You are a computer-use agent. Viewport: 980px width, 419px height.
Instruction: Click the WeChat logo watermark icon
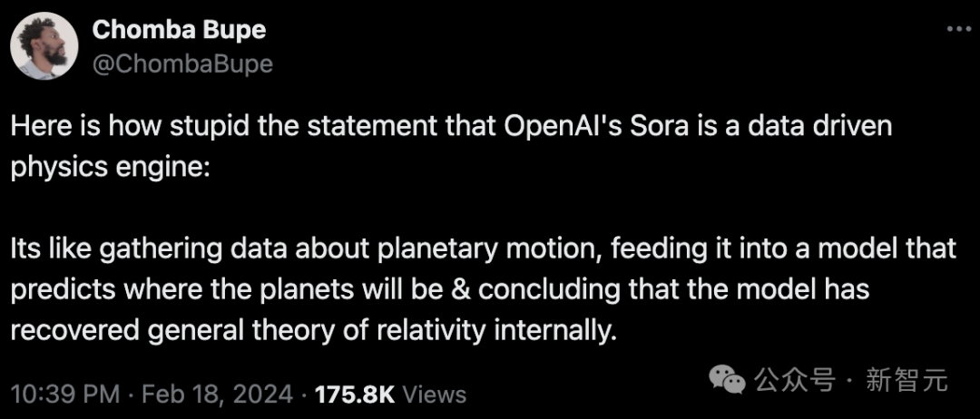coord(726,379)
